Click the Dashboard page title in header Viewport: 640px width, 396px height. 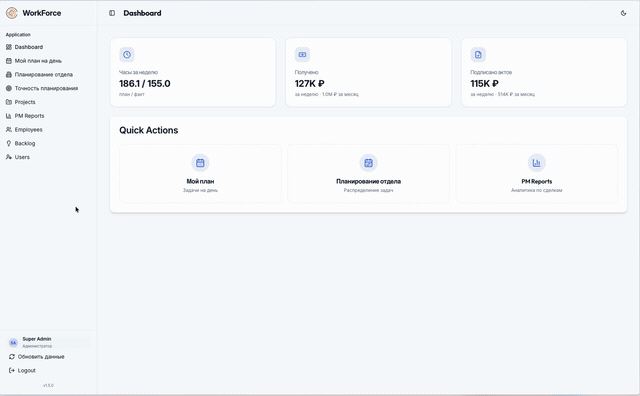[142, 13]
